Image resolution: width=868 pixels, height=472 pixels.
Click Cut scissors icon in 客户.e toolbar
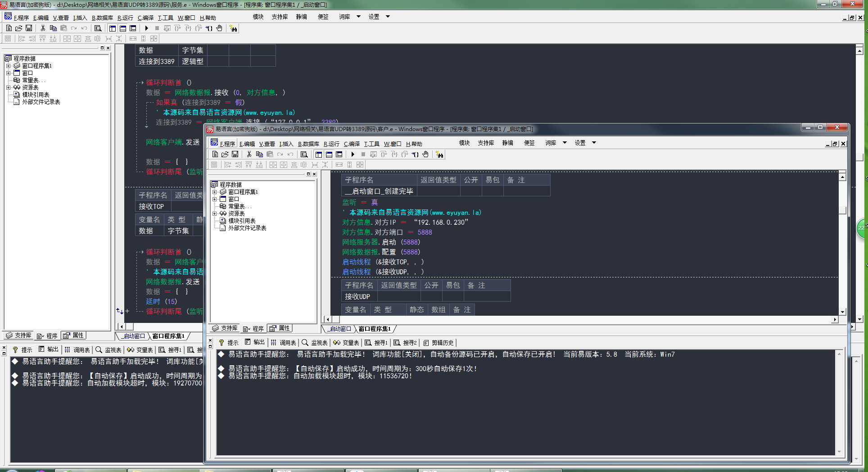249,154
